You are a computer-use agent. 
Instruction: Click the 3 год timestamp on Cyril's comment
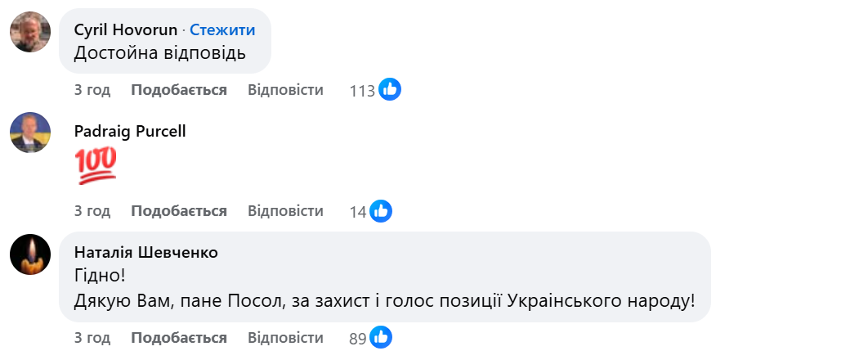point(92,90)
